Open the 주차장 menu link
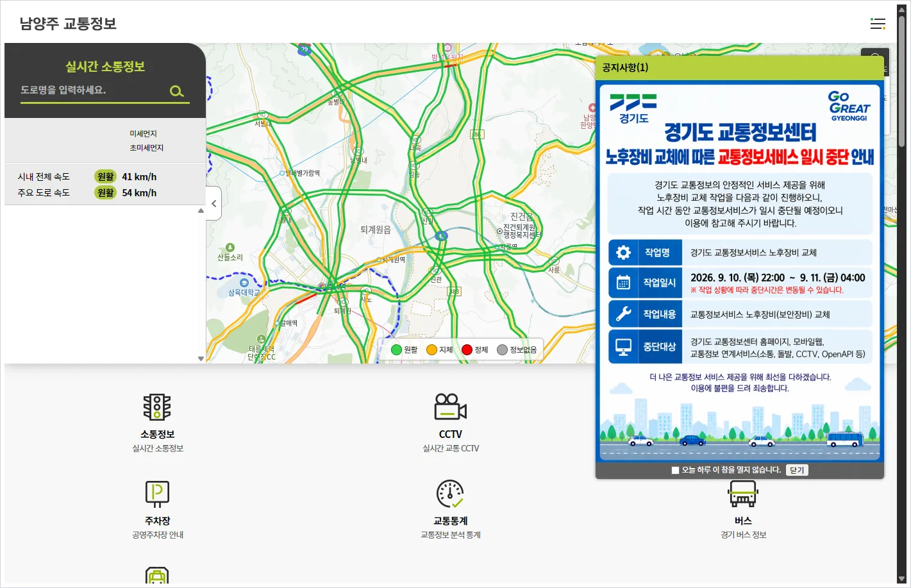The image size is (911, 588). (158, 521)
